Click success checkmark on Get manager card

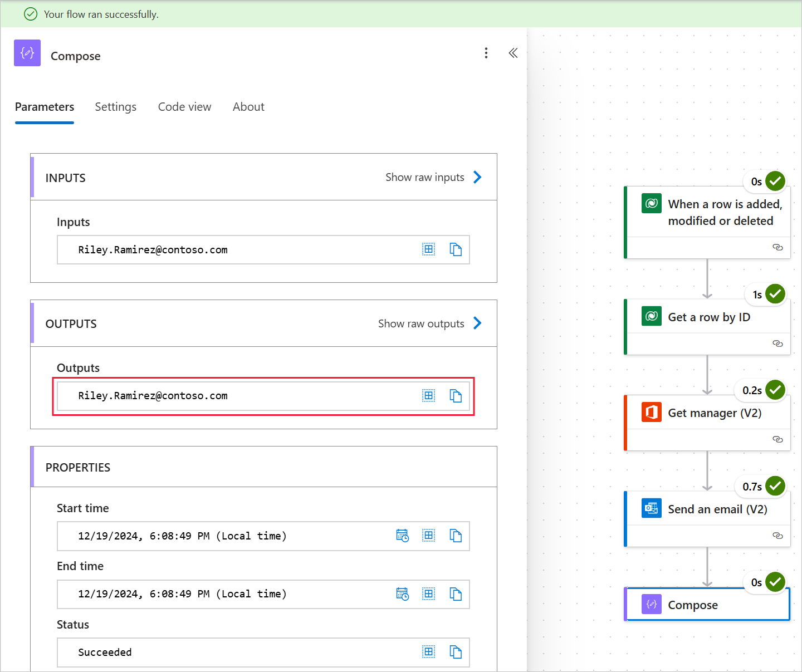tap(775, 390)
